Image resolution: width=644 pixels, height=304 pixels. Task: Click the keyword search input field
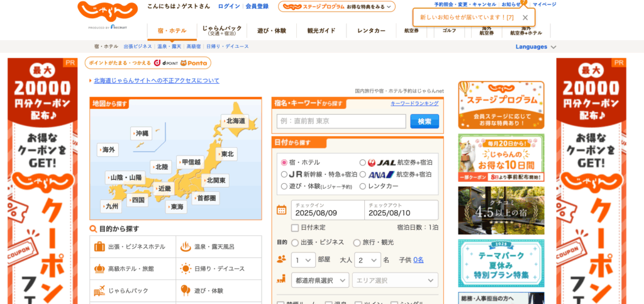coord(341,121)
